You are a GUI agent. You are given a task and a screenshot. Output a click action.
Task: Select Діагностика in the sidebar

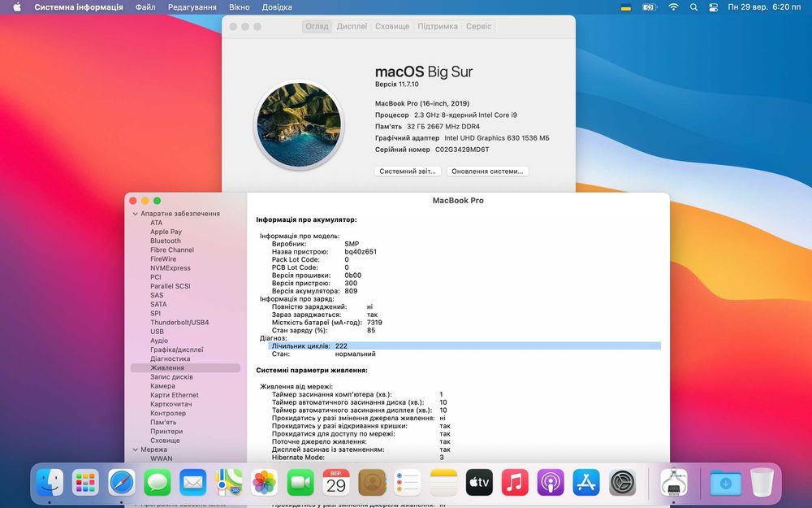(171, 358)
